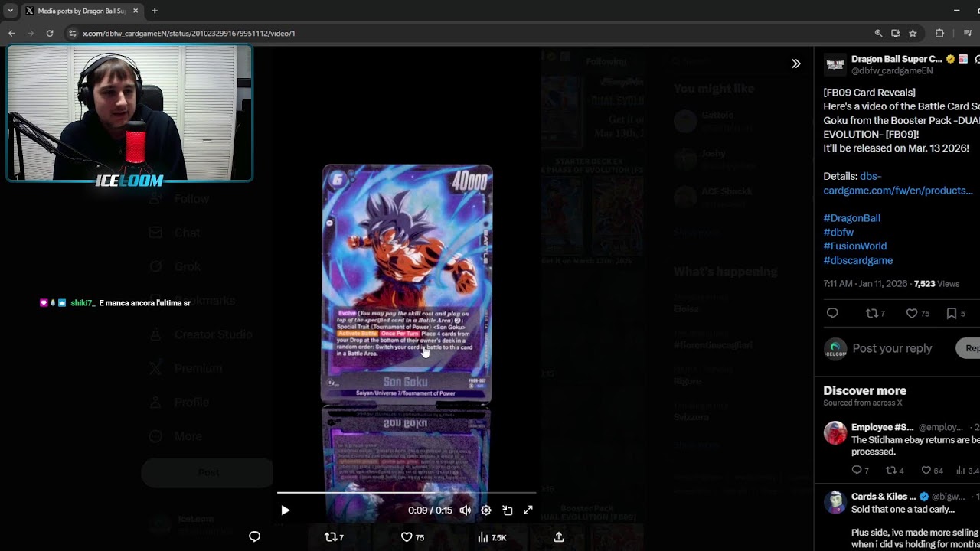Open the #FusionWorld hashtag
The width and height of the screenshot is (980, 551).
coord(854,246)
